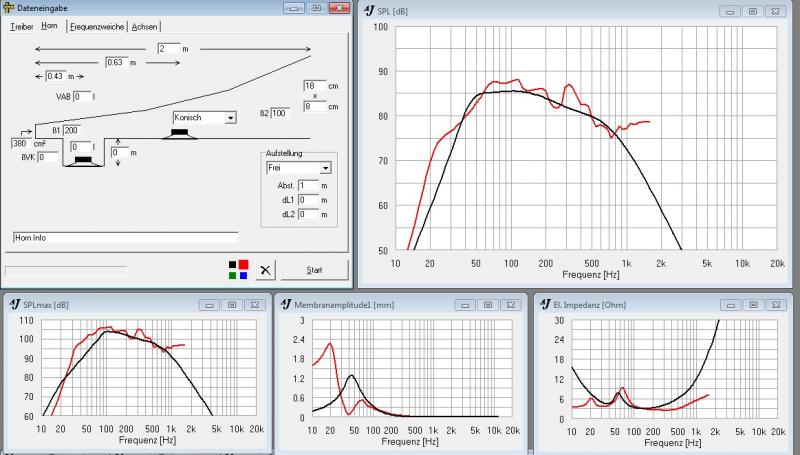Viewport: 800px width, 455px height.
Task: Click the SPLmax window logo icon
Action: pyautogui.click(x=13, y=304)
